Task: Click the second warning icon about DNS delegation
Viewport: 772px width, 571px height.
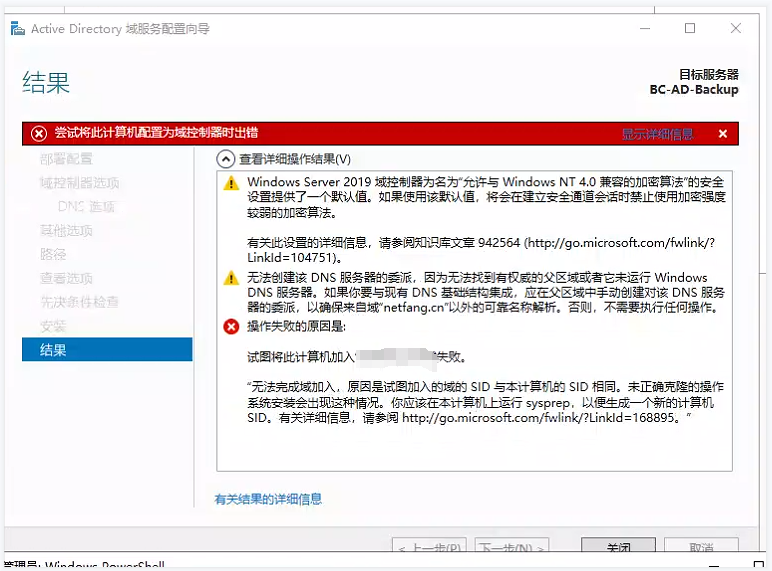Action: (232, 279)
